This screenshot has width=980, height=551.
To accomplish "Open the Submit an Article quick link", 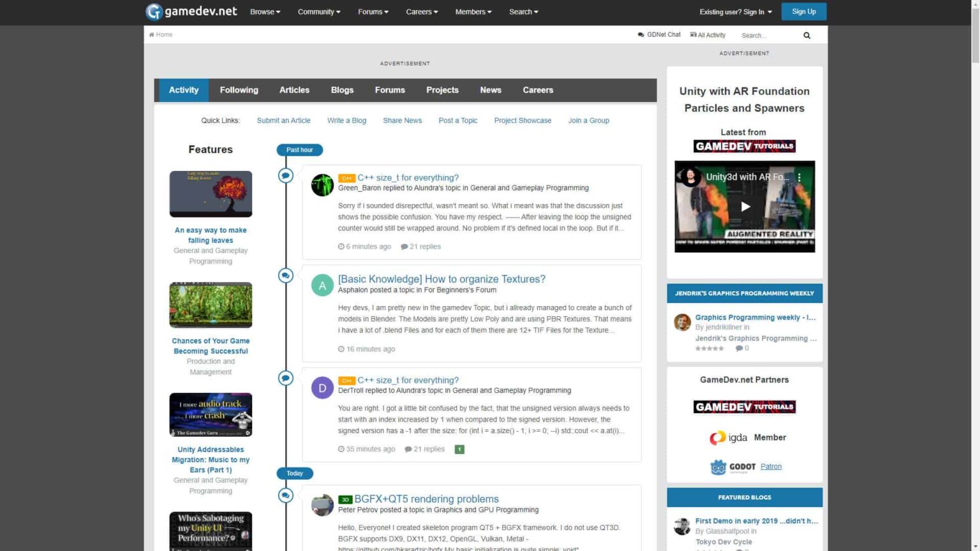I will click(x=283, y=121).
